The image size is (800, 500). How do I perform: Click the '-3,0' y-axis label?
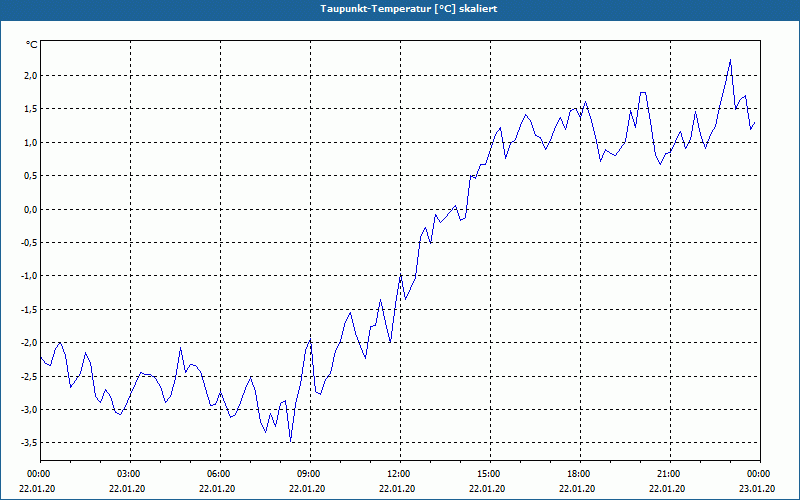tap(30, 410)
